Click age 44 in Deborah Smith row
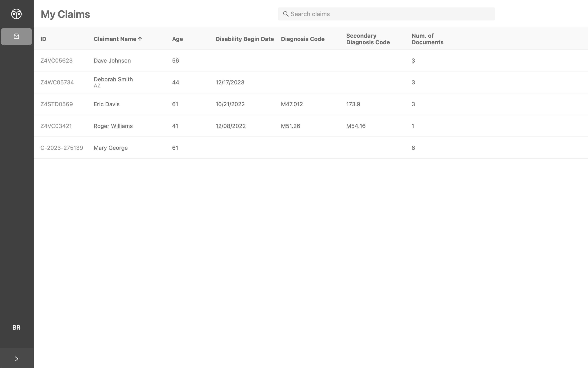Screen dimensions: 588x368 click(175, 82)
